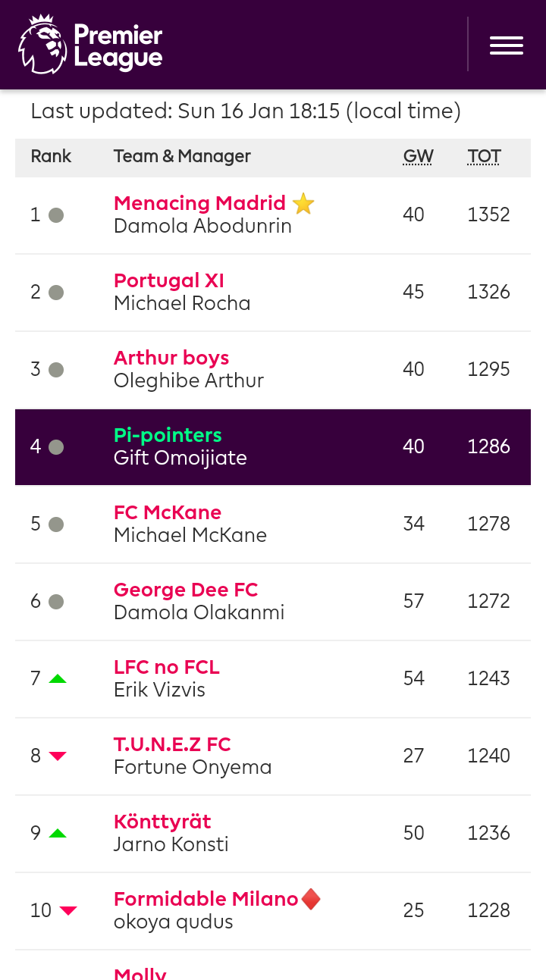Viewport: 546px width, 980px height.
Task: Click the grey status dot at rank 1
Action: point(56,215)
